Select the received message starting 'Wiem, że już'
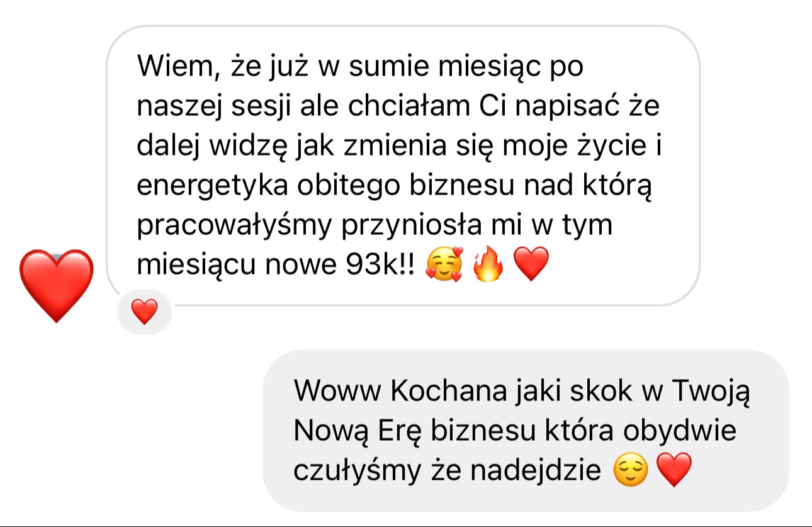This screenshot has width=812, height=527. [403, 166]
